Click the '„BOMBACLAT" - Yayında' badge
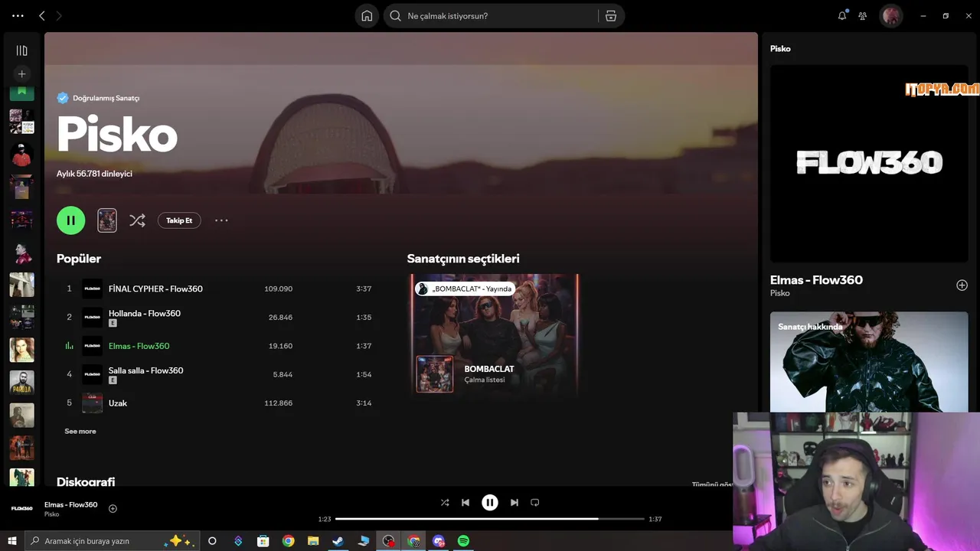980x551 pixels. tap(465, 289)
